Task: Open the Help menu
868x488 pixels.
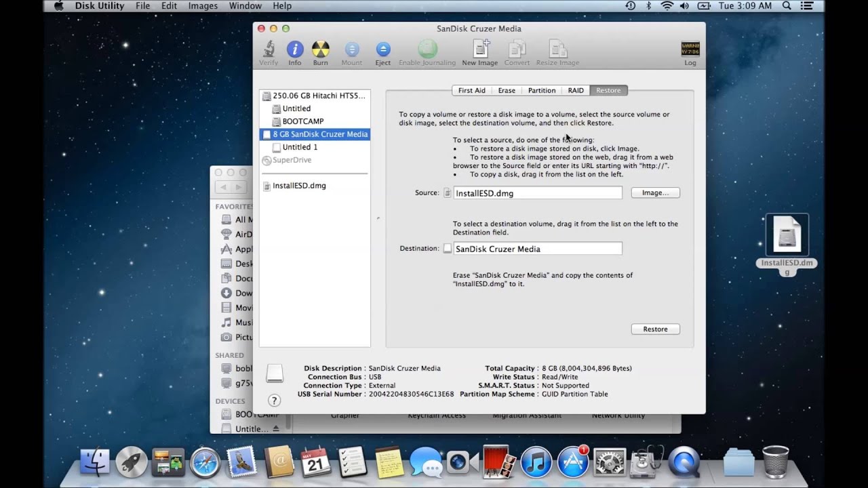Action: coord(282,6)
